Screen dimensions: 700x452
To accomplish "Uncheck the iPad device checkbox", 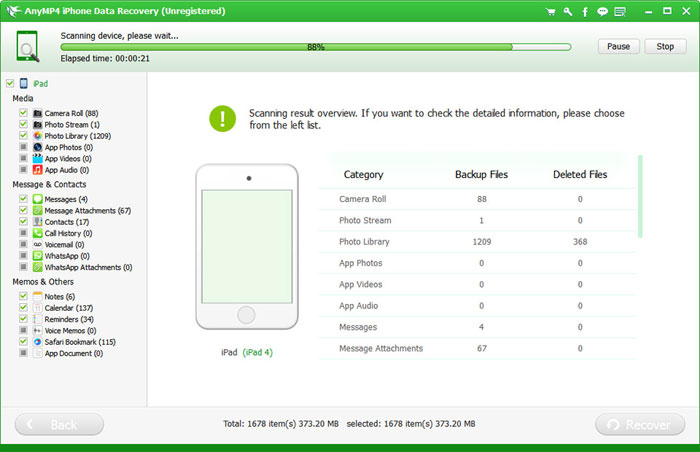I will pos(9,84).
